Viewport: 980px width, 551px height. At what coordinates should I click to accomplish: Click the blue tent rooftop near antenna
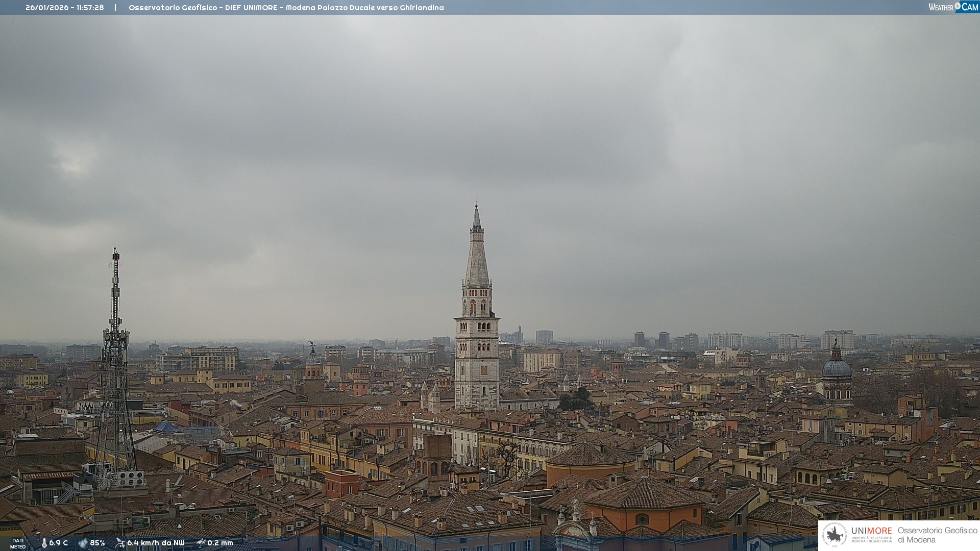tap(166, 427)
